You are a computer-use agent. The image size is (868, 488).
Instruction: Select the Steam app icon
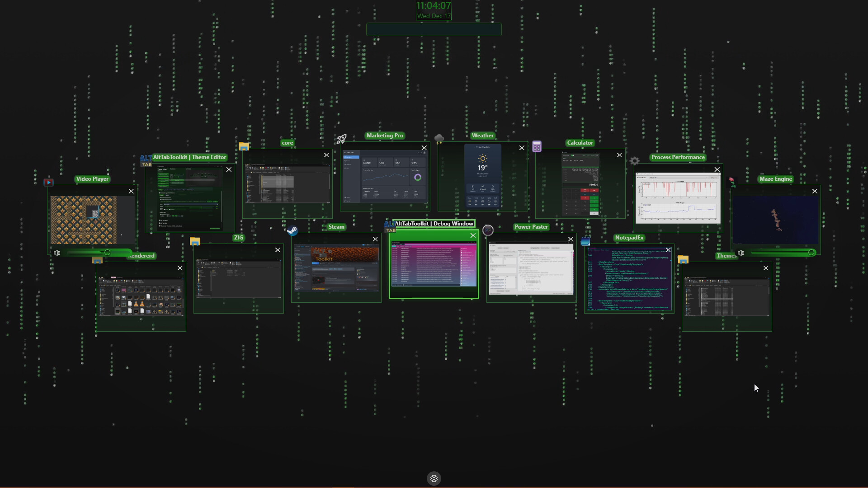pos(293,230)
